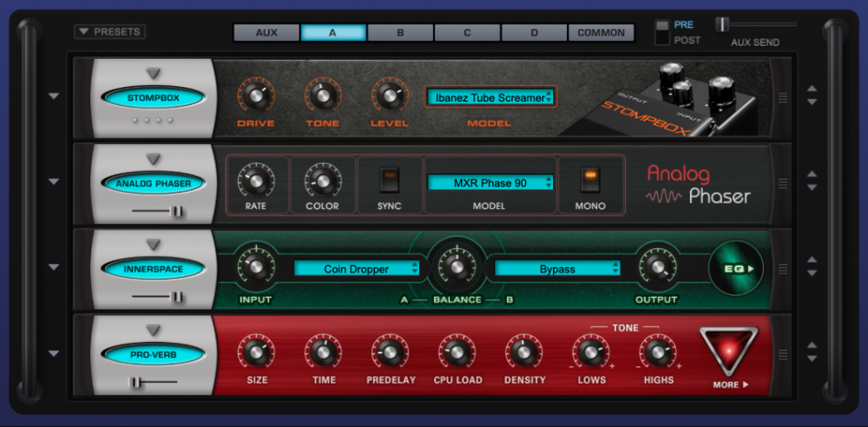Open effect menu triangle above PRO-VERB

[x=154, y=330]
